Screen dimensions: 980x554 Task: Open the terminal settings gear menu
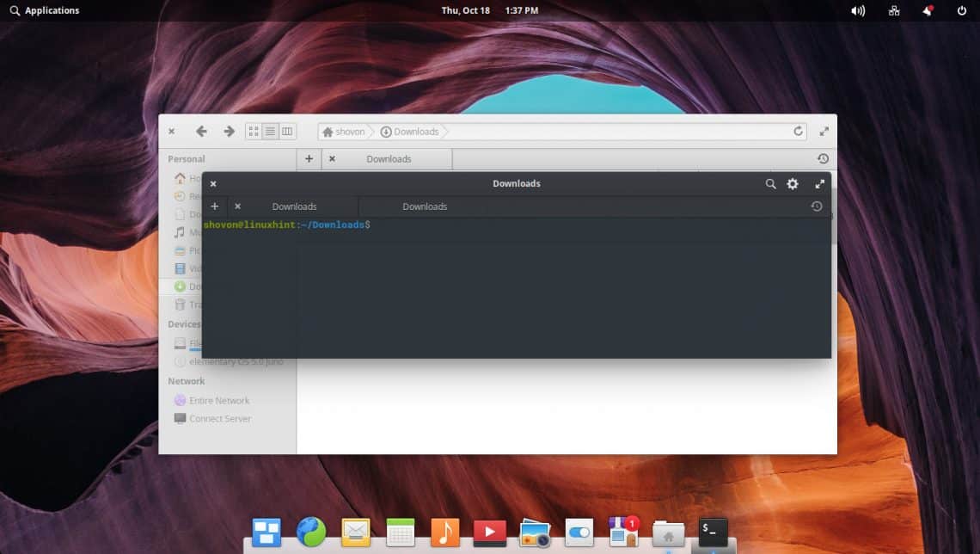(x=793, y=184)
